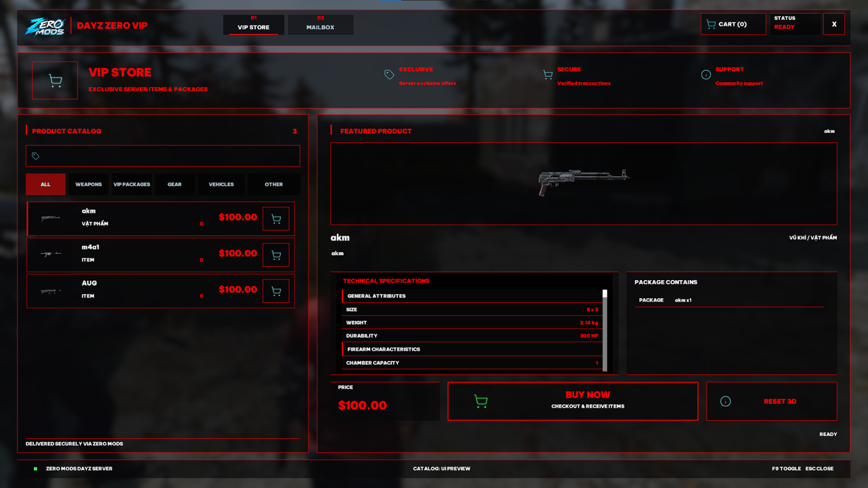Click the Zero Mods logo
The width and height of the screenshot is (868, 488).
[x=45, y=26]
